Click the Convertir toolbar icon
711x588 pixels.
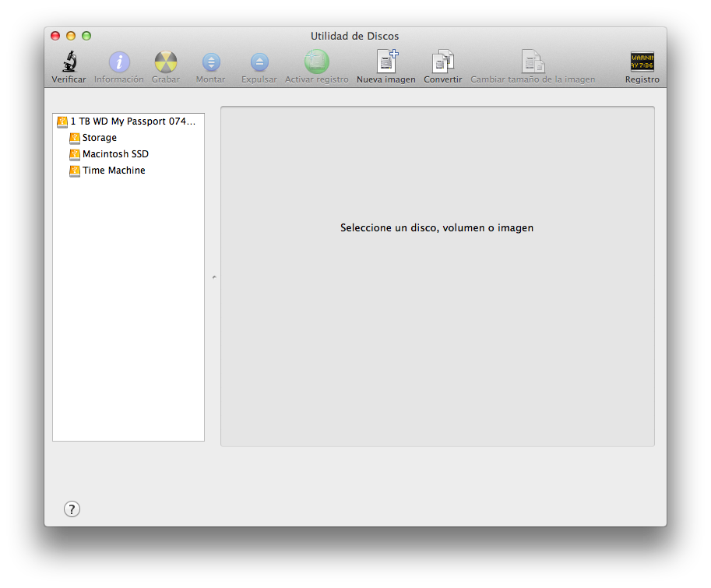(x=442, y=62)
